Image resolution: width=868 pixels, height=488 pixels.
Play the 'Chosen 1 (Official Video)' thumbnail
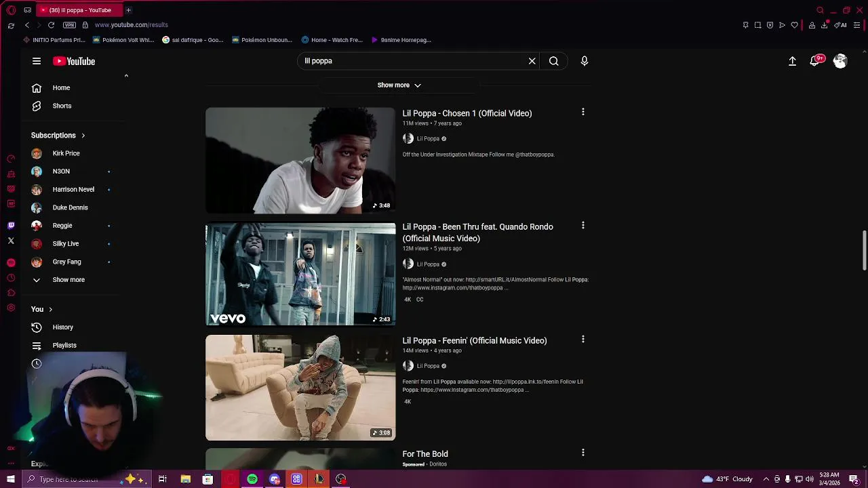300,161
